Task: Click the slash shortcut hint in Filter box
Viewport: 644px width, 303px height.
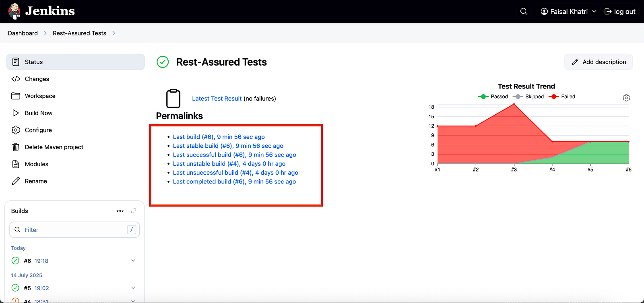Action: click(x=131, y=230)
